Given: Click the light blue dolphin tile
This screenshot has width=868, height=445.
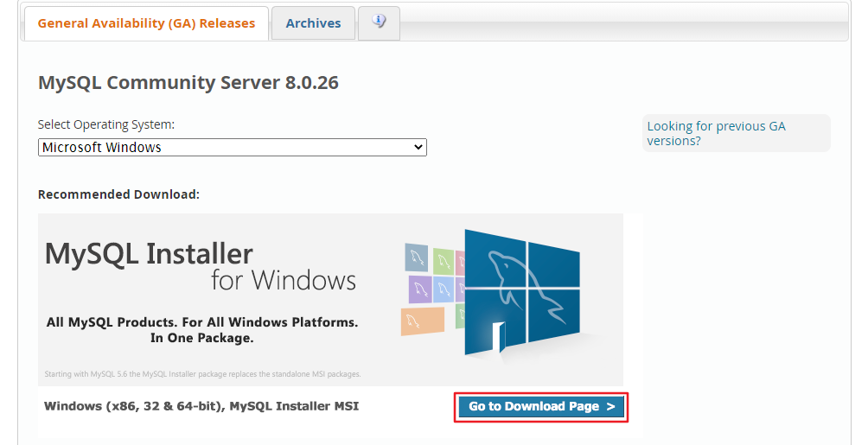Looking at the screenshot, I should point(444,289).
